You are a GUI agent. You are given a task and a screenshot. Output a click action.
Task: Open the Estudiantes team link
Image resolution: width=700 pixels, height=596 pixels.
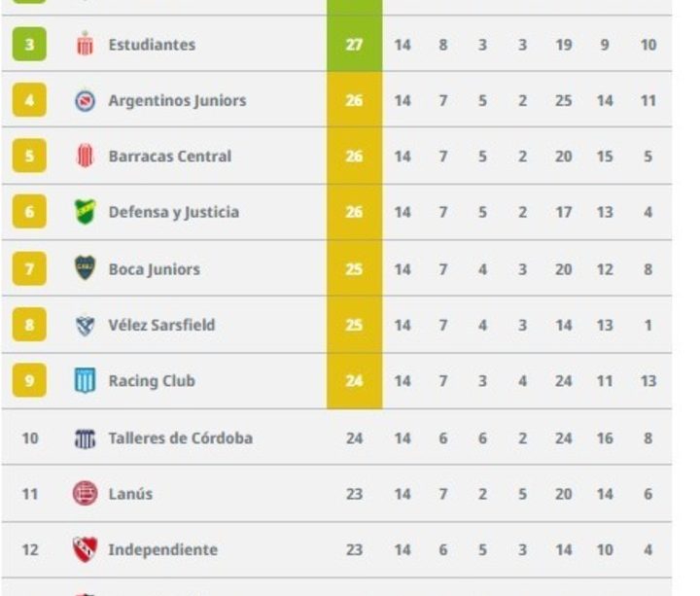point(152,45)
